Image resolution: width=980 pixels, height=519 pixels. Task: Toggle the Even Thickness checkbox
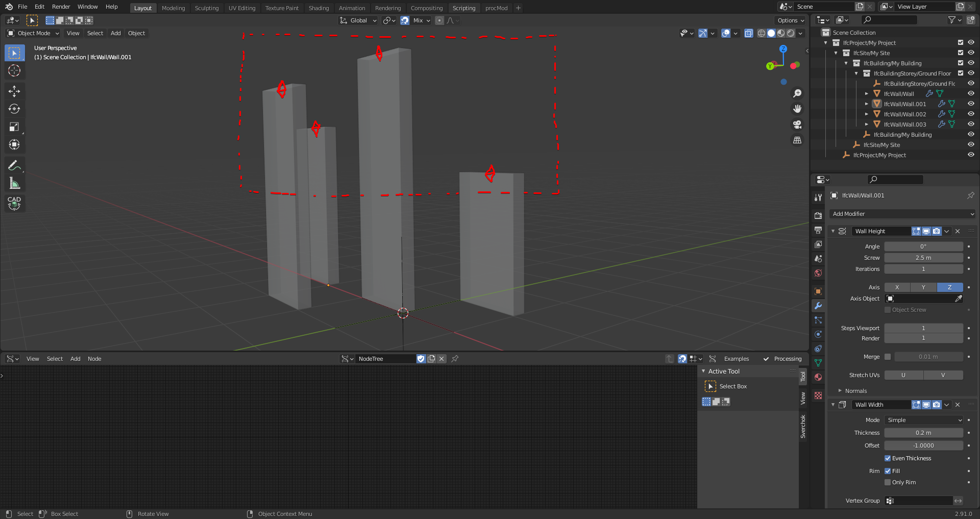coord(888,458)
